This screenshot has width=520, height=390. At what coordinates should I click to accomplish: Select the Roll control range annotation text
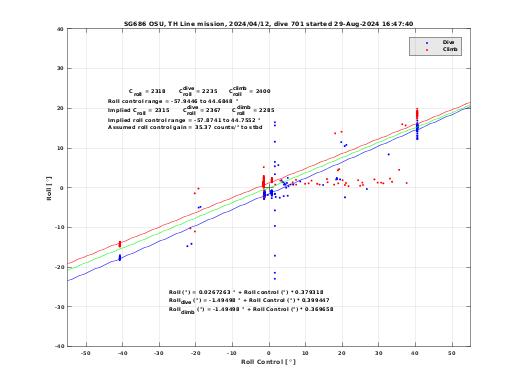(x=173, y=101)
